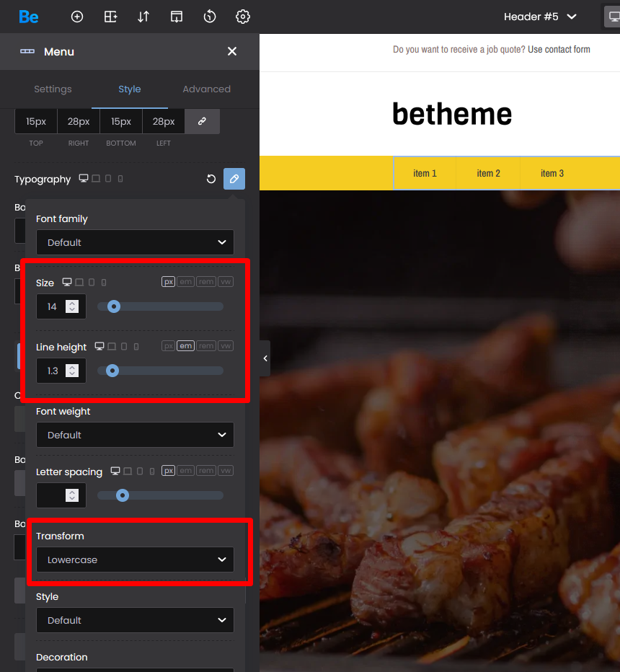The width and height of the screenshot is (620, 672).
Task: Click the Letter spacing slider handle
Action: (x=123, y=495)
